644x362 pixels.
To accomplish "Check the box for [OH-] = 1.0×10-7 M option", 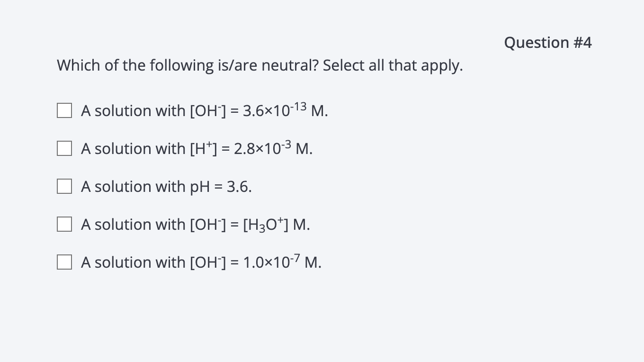I will pos(64,262).
